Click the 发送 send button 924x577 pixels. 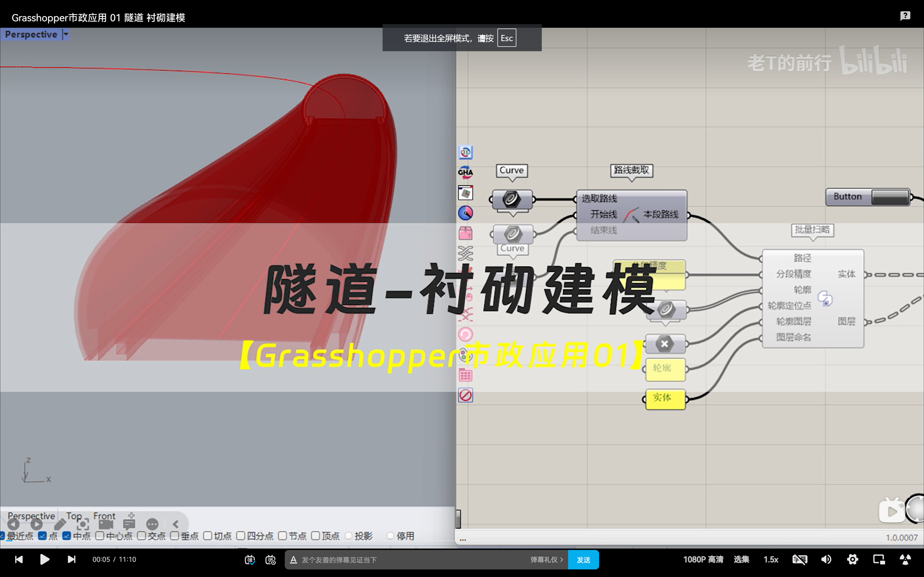point(583,560)
